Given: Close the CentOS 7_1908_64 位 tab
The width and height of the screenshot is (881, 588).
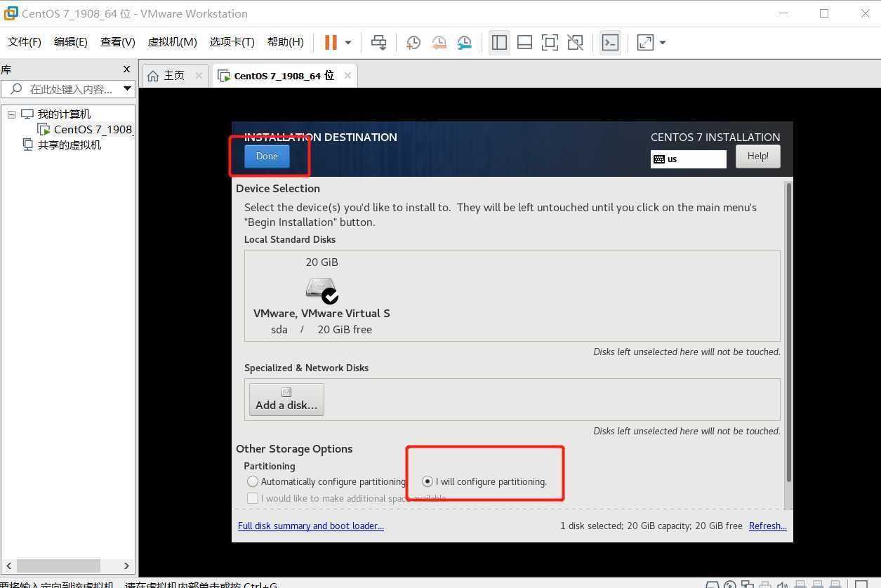Looking at the screenshot, I should (347, 76).
